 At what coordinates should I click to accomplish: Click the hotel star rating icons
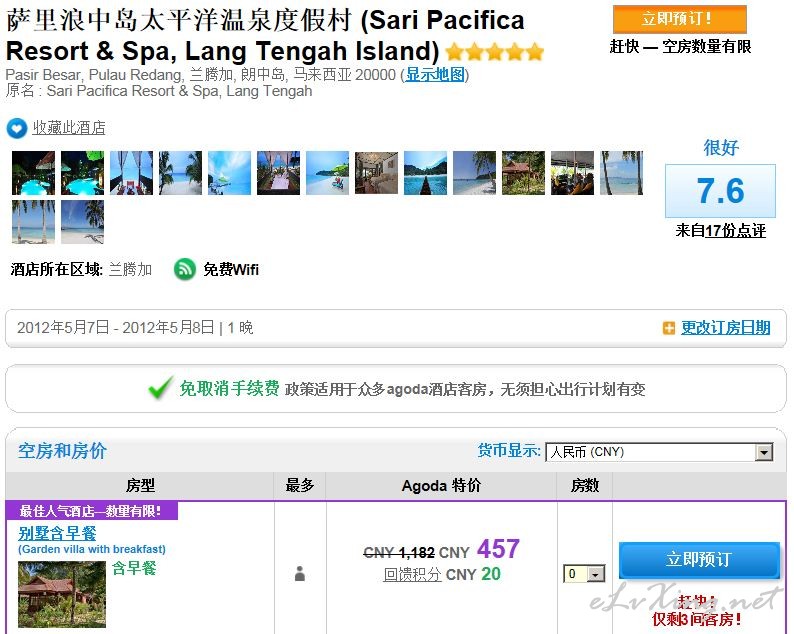point(495,52)
